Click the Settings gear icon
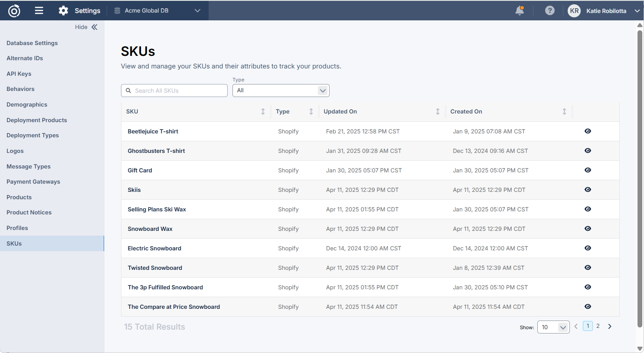Screen dimensions: 644x353 63,11
